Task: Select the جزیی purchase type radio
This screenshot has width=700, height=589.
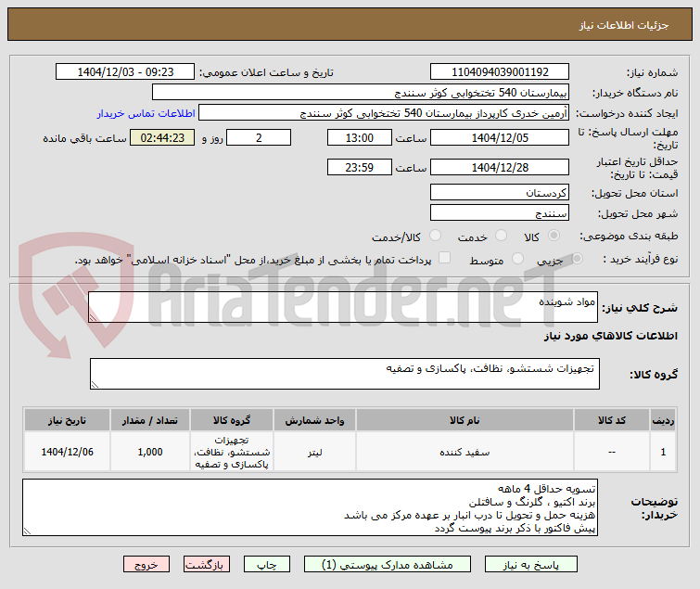Action: point(578,258)
